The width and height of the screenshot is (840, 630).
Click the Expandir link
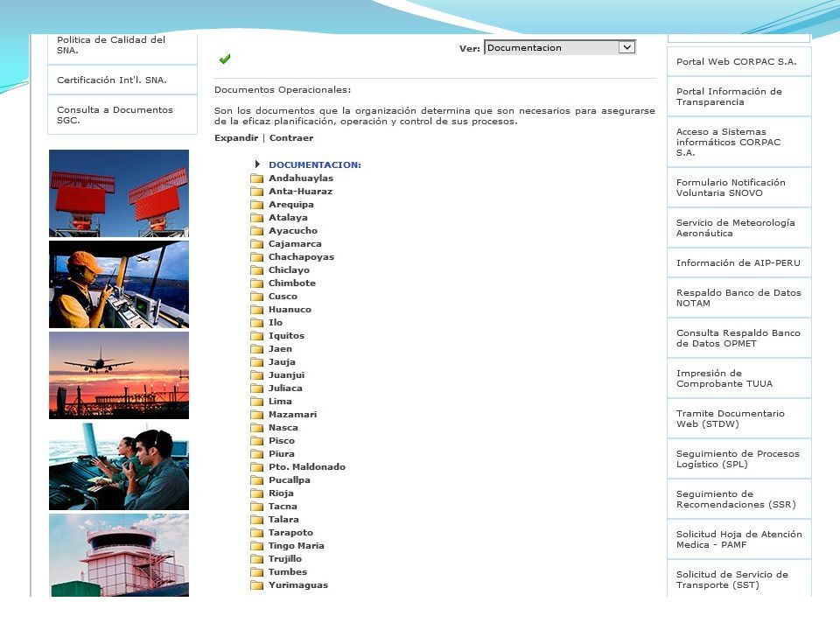[x=236, y=137]
